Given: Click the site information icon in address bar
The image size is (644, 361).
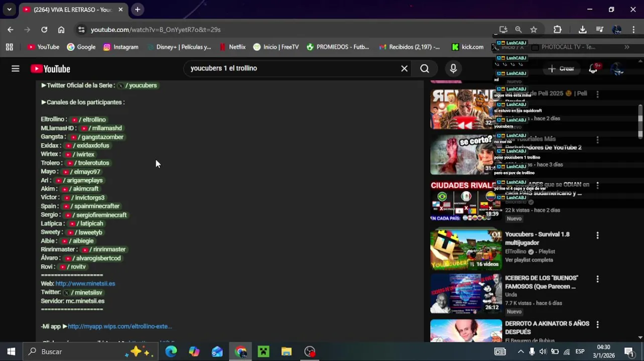Looking at the screenshot, I should click(81, 30).
